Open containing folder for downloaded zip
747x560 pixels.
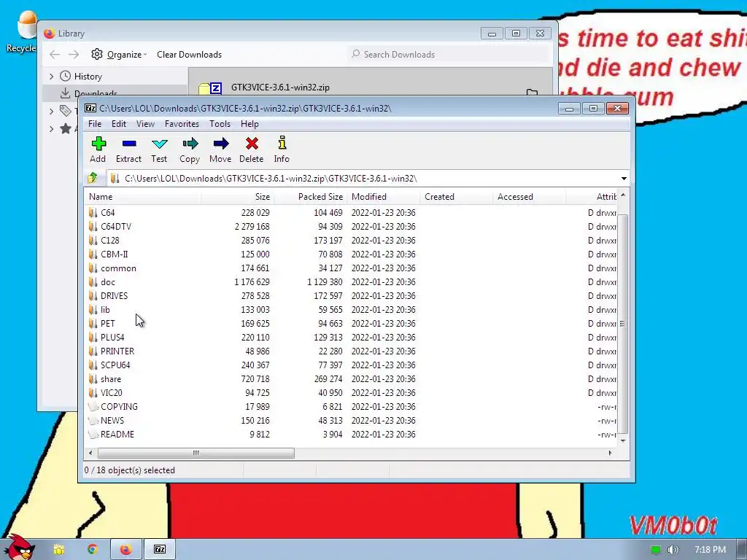click(532, 92)
